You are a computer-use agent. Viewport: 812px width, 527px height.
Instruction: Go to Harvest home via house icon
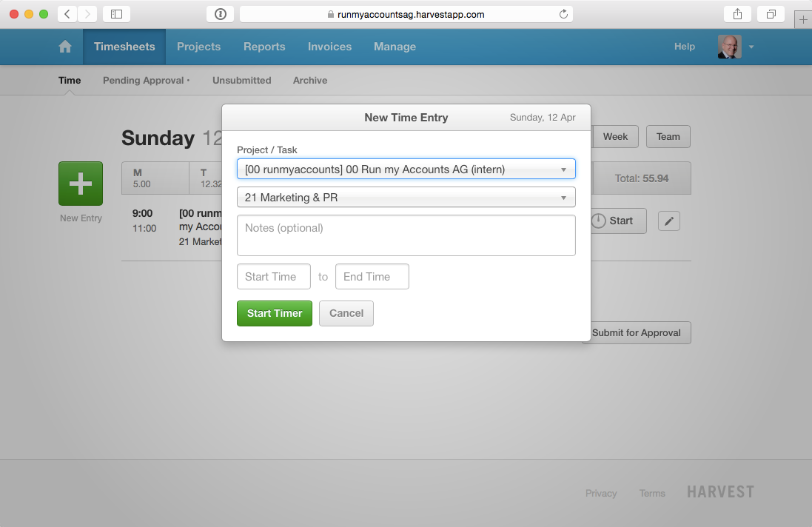pyautogui.click(x=65, y=47)
